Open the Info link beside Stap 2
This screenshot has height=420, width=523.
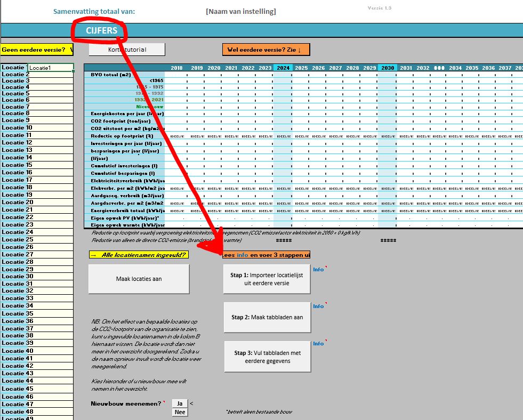(x=318, y=306)
